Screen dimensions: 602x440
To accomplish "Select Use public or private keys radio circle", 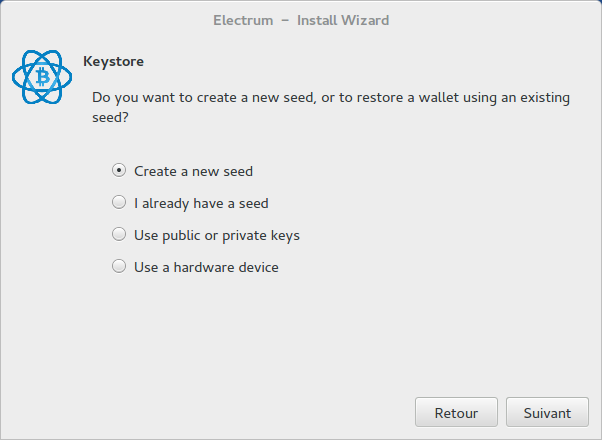I will (x=119, y=234).
